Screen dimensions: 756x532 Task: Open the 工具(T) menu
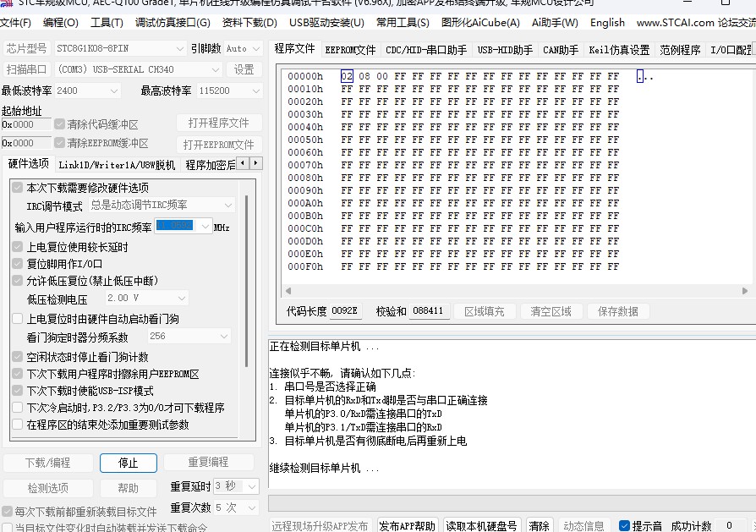click(107, 22)
